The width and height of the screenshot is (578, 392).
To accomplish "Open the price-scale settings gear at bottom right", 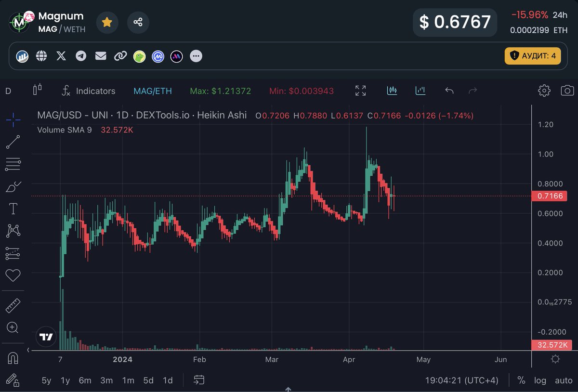I will tap(555, 359).
